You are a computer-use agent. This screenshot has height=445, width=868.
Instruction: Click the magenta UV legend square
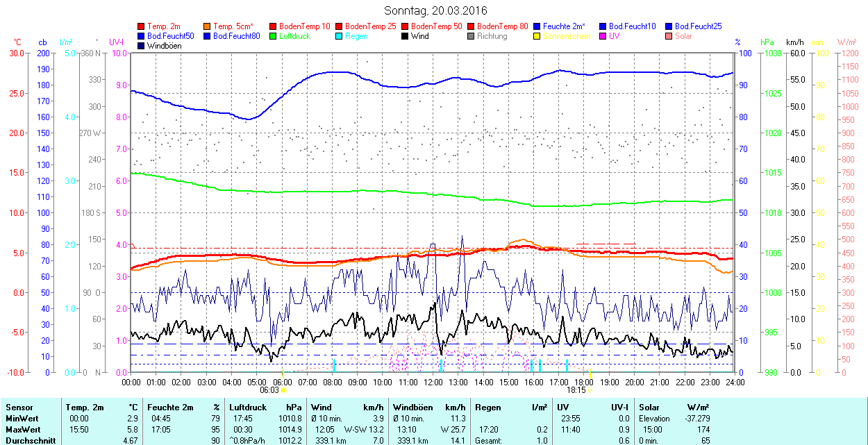[x=603, y=36]
